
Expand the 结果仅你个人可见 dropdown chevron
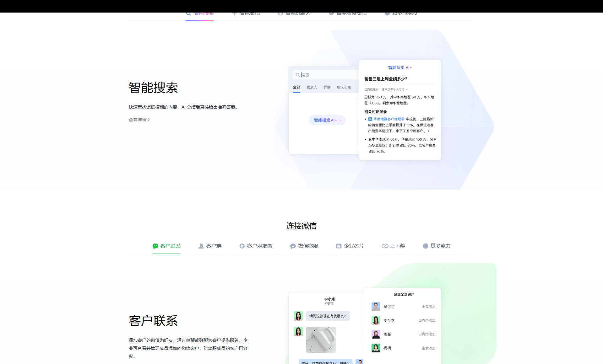(406, 89)
